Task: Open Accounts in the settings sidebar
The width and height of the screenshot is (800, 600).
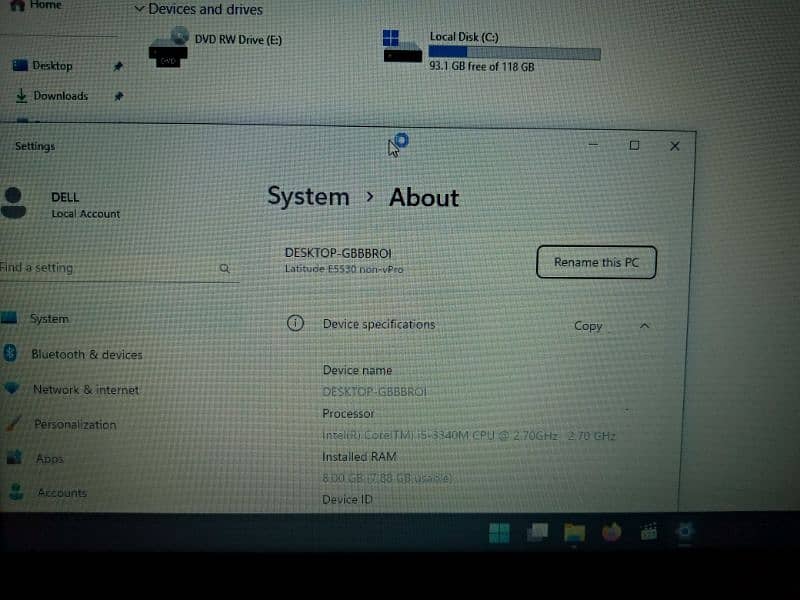Action: click(62, 492)
